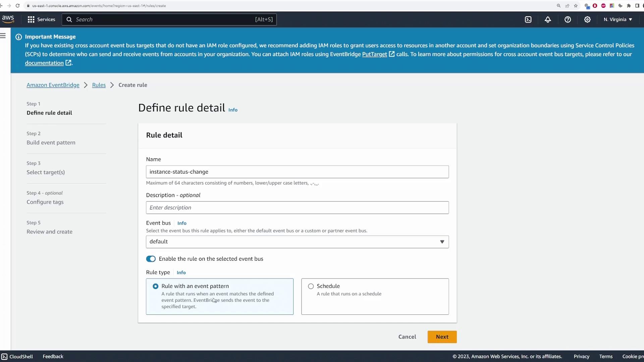Screen dimensions: 644x362
Task: Open the N. Virginia region dropdown
Action: click(618, 19)
